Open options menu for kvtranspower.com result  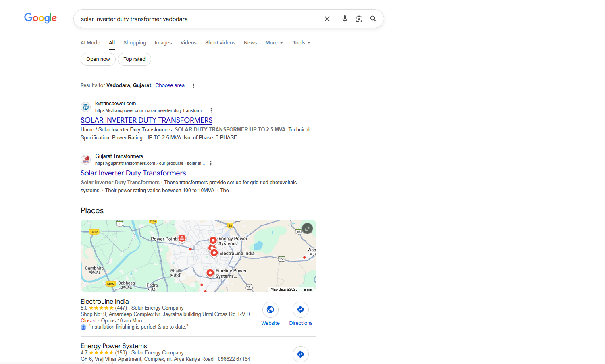coord(211,110)
